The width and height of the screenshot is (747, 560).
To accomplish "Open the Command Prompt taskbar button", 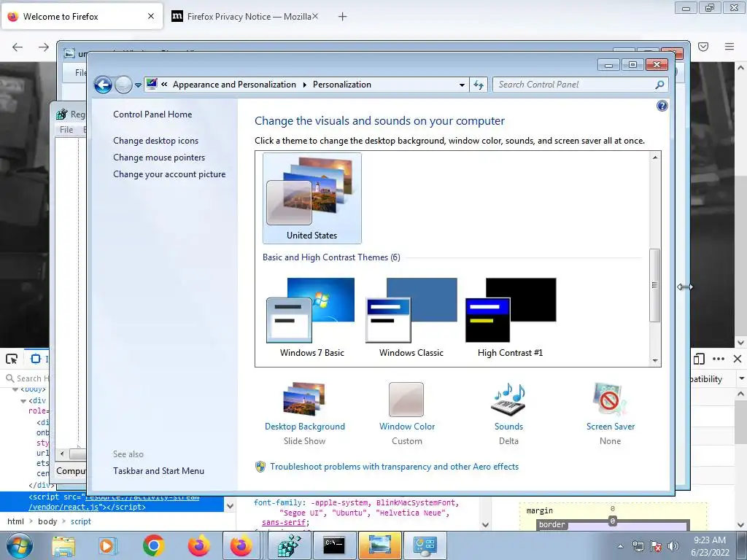I will click(x=334, y=545).
